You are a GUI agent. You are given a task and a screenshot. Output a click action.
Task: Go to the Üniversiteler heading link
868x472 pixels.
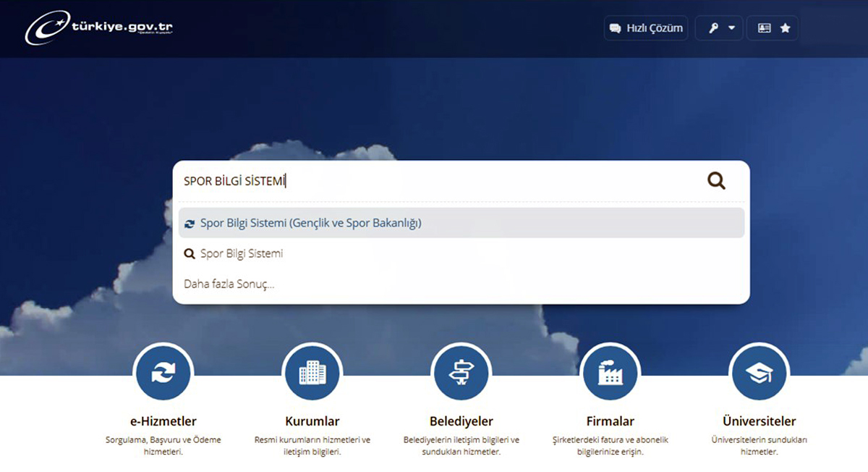click(x=759, y=421)
